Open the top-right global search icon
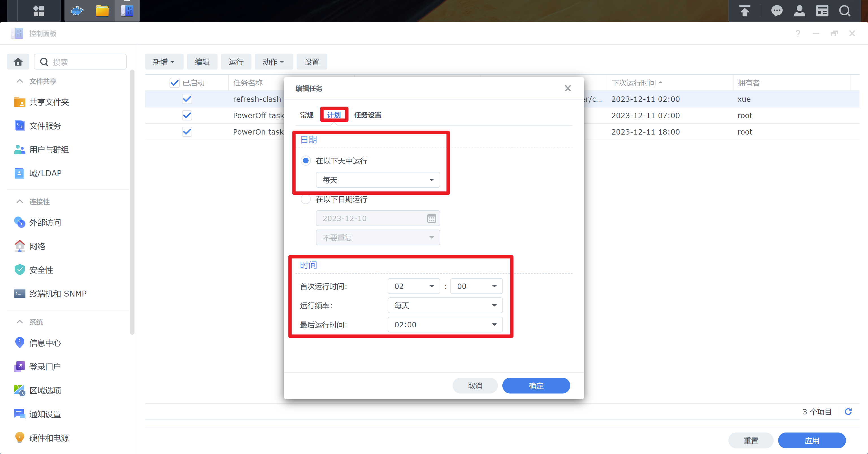 [845, 11]
